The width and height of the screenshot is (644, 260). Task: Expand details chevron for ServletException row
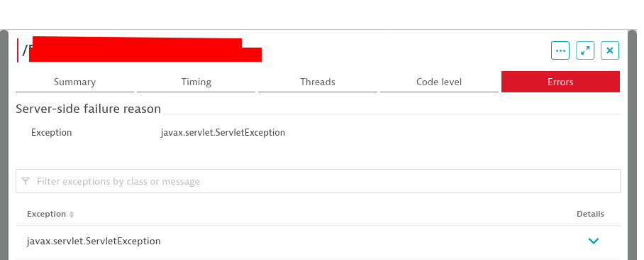(x=594, y=241)
